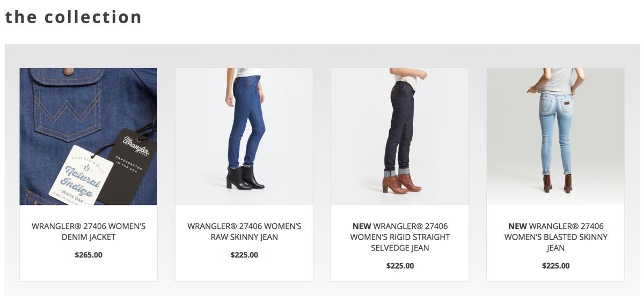The width and height of the screenshot is (644, 296).
Task: Click the NEW label on blasted jean card
Action: point(517,226)
